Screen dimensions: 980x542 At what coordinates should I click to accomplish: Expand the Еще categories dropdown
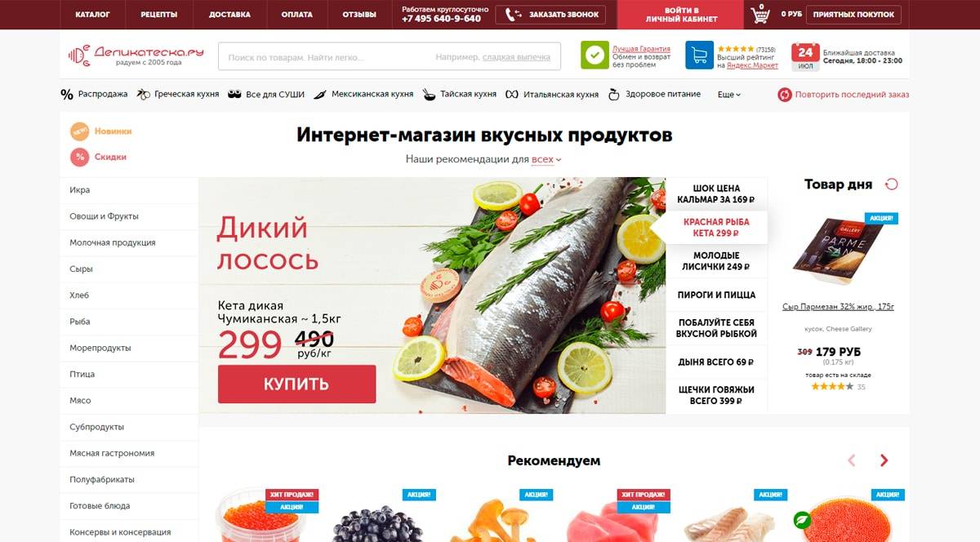tap(729, 95)
